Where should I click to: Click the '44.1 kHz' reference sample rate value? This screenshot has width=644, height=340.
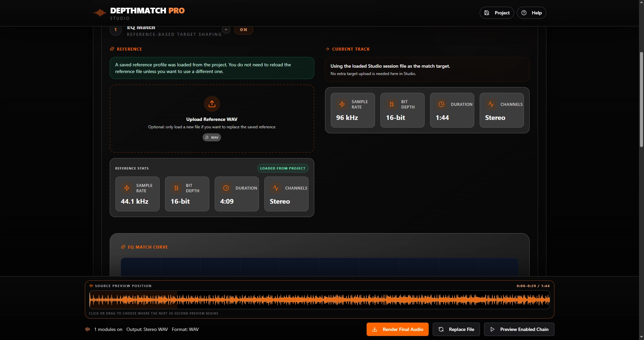pos(135,201)
